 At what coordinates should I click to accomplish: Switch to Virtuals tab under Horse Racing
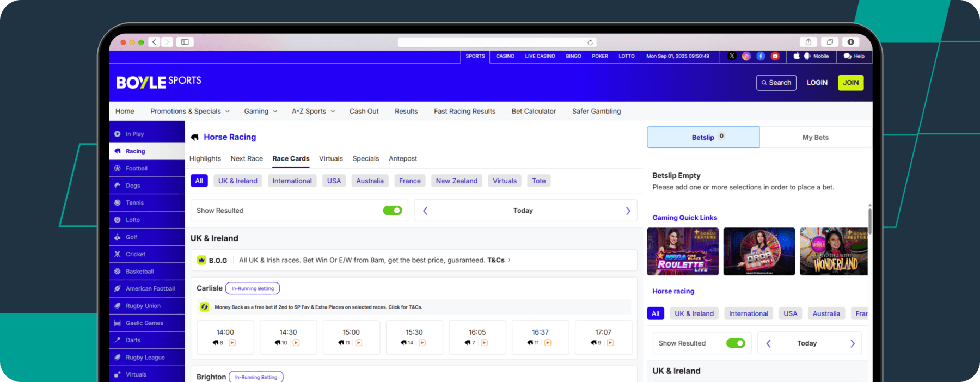click(x=331, y=158)
